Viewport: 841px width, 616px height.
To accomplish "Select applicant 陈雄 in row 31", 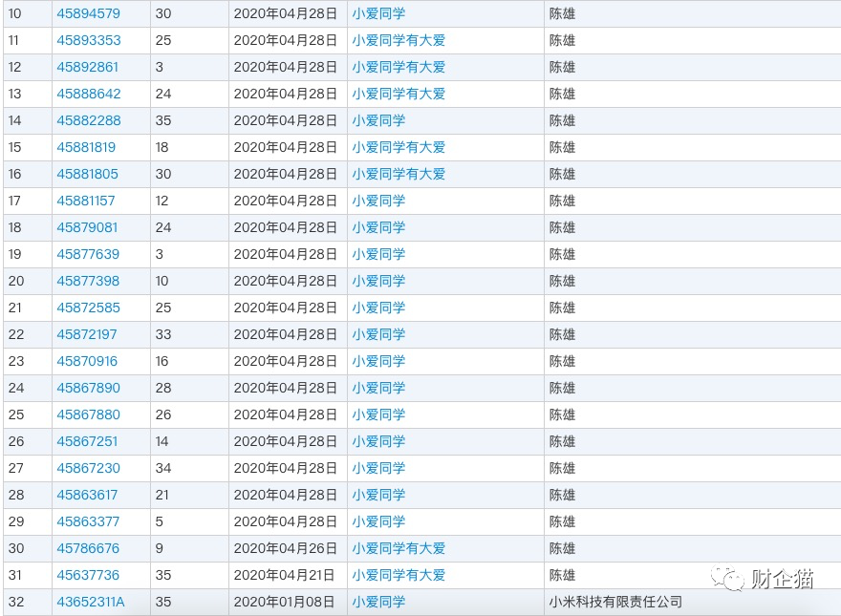I will tap(562, 575).
